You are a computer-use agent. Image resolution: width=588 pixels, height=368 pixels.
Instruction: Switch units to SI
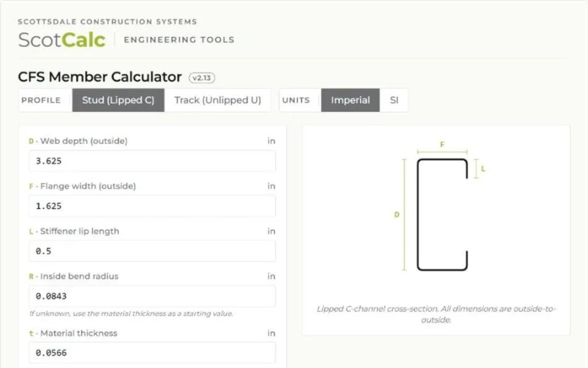394,100
